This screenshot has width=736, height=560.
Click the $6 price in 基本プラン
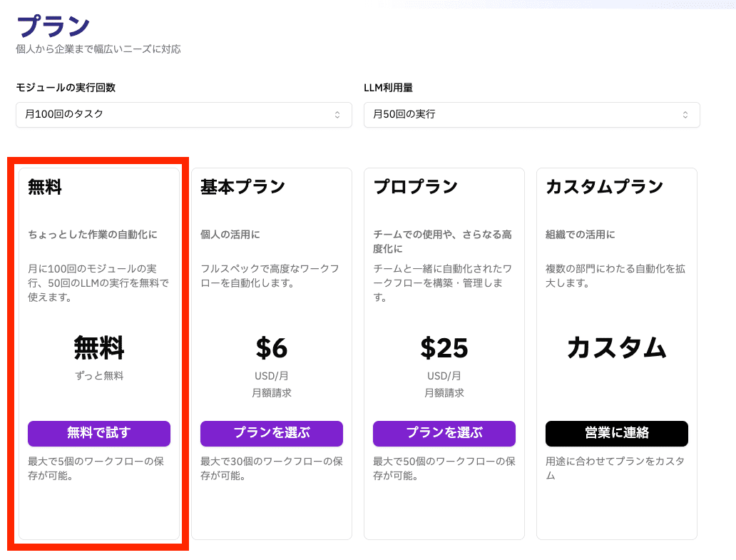(x=272, y=348)
